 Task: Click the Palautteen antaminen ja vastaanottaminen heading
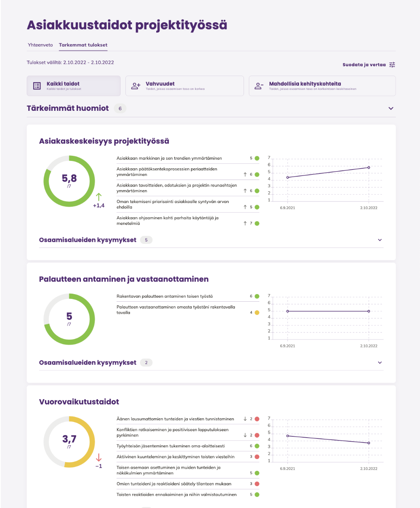[x=124, y=279]
